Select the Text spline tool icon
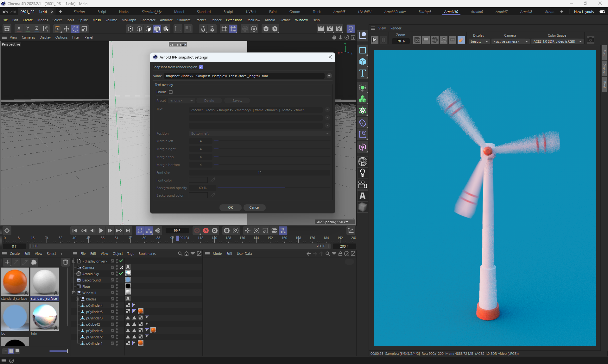The image size is (608, 364). point(363,73)
